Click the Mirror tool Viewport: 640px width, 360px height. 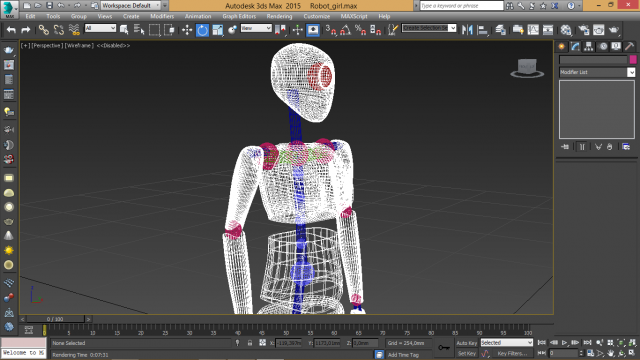click(467, 30)
